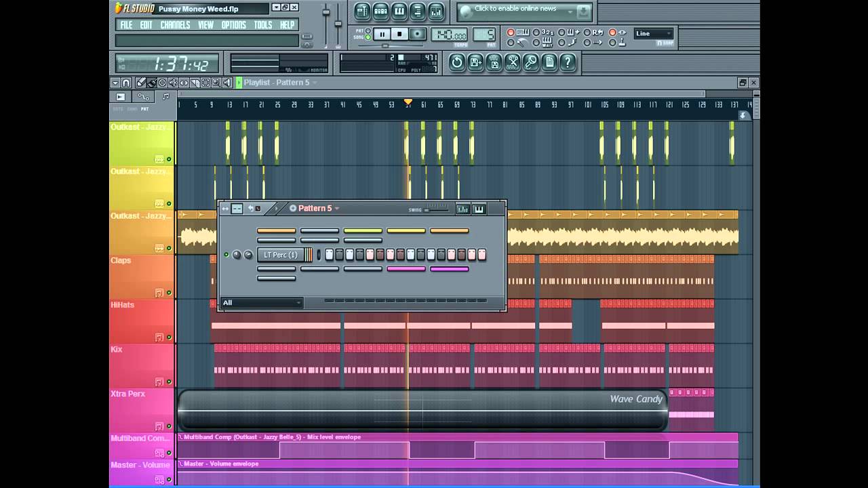Click the automation clip nodes icon
This screenshot has height=488, width=868.
(144, 96)
